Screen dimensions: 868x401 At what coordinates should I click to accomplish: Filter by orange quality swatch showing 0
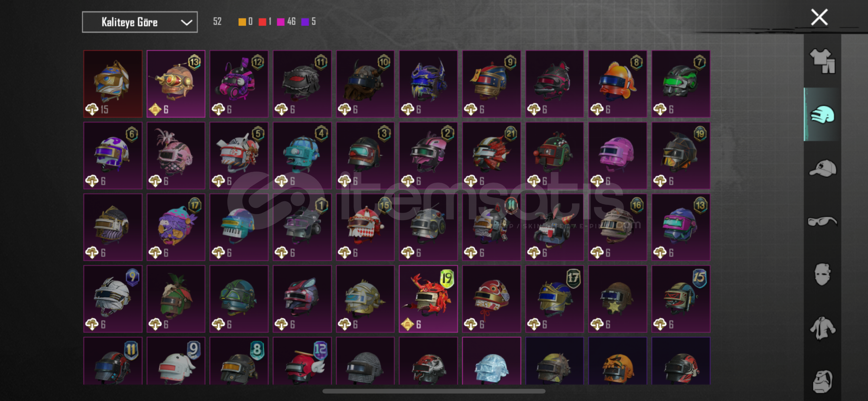click(x=245, y=22)
